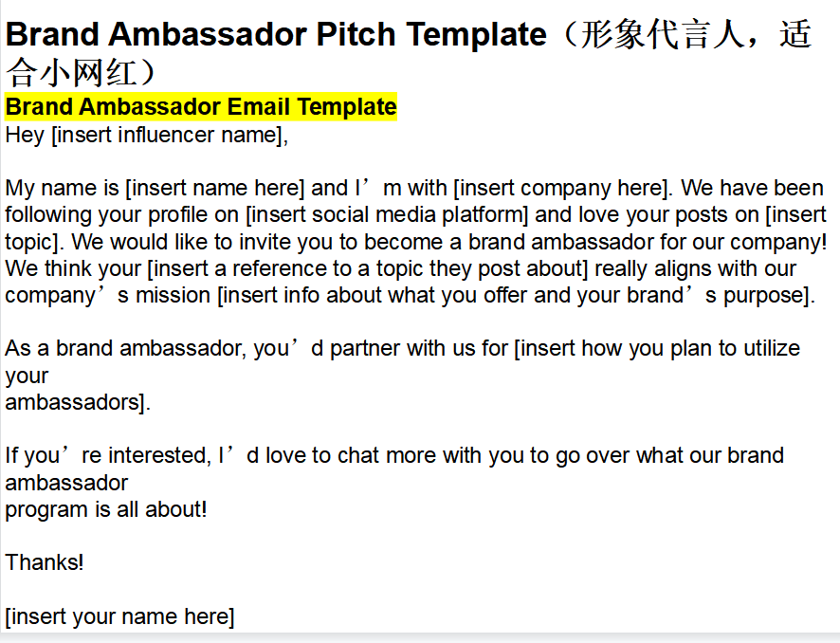
Task: Click the word "Hey" in the greeting
Action: [x=25, y=135]
